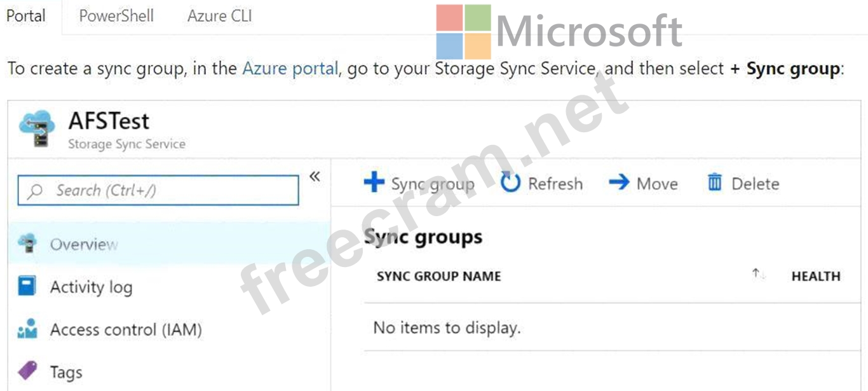868x391 pixels.
Task: Collapse the sidebar with double chevron
Action: coord(315,177)
